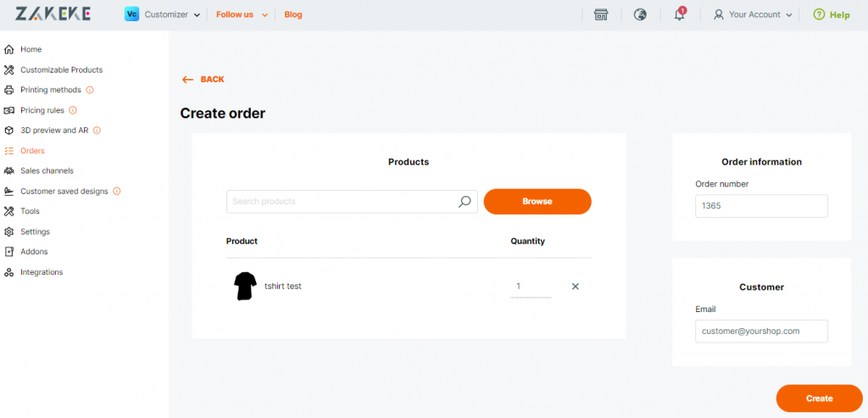Open the store icon in header
868x418 pixels.
tap(601, 15)
